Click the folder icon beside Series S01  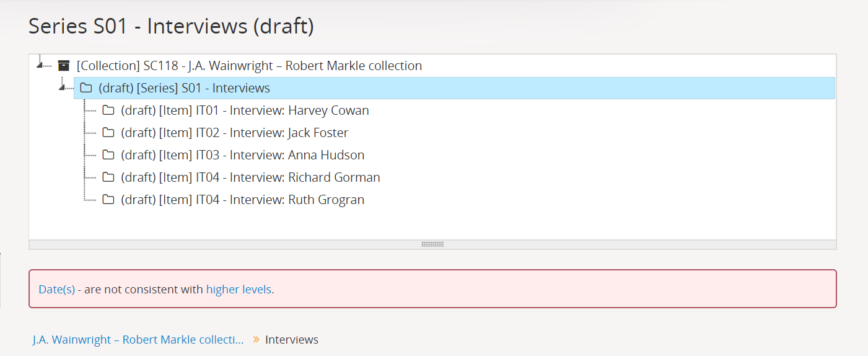point(86,88)
